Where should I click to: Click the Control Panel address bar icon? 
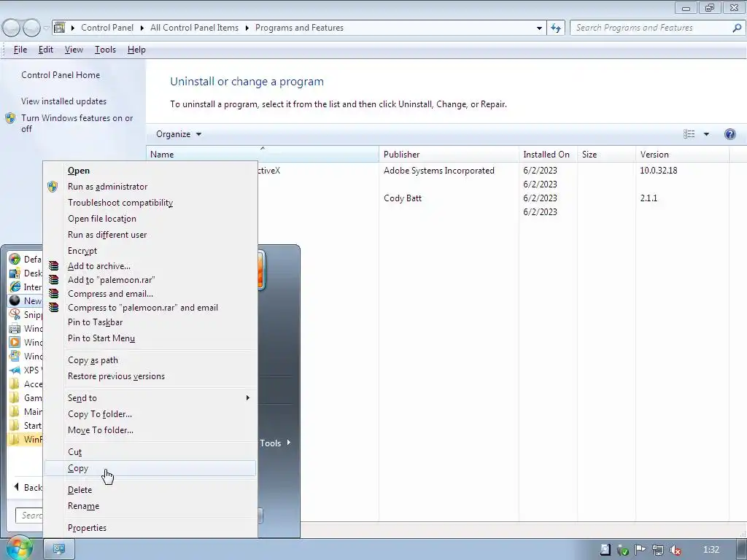60,28
